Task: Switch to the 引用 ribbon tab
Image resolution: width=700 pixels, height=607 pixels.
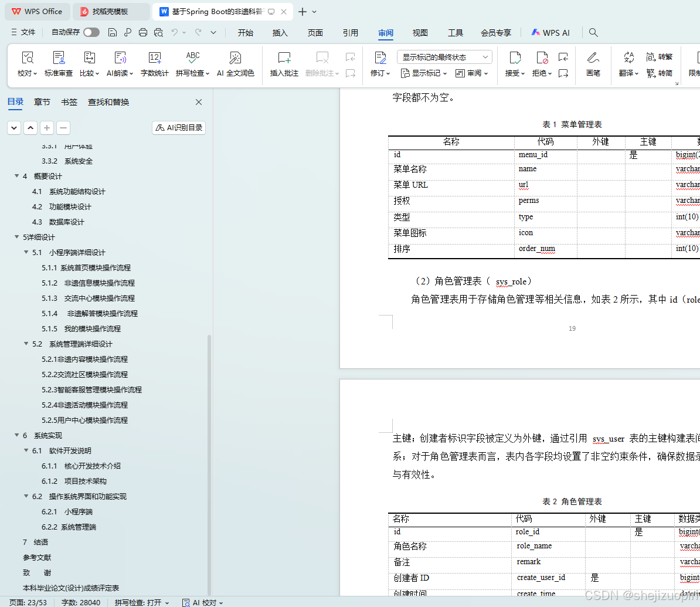Action: click(351, 33)
